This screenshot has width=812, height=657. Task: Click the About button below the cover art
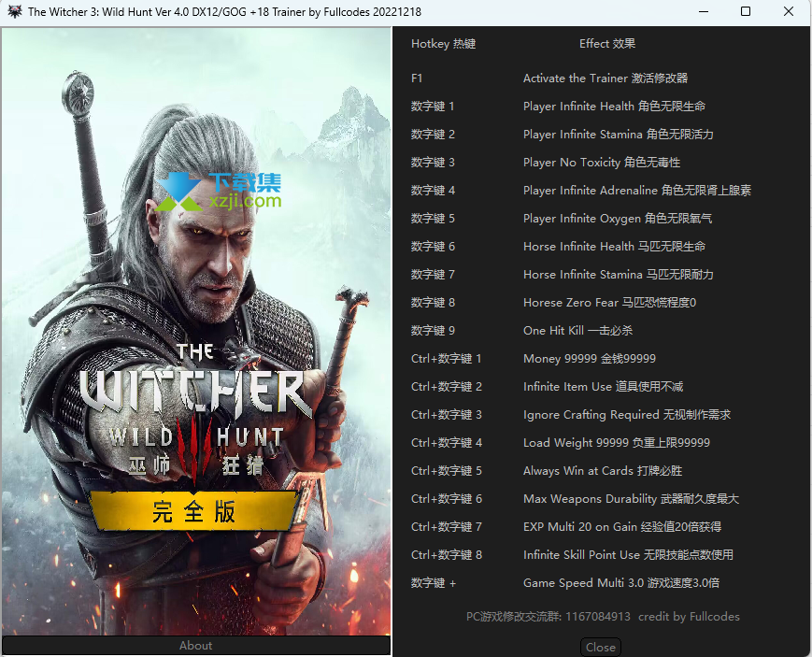pos(195,645)
